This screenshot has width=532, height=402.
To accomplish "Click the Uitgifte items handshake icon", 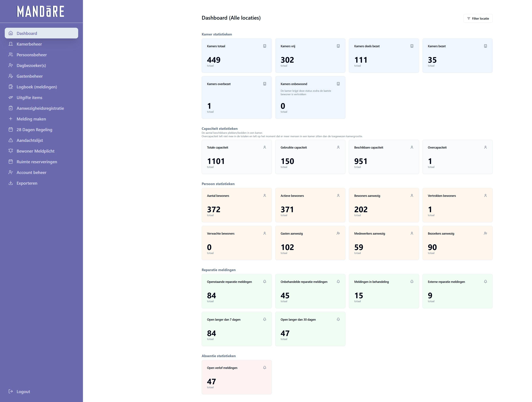I will click(x=10, y=97).
